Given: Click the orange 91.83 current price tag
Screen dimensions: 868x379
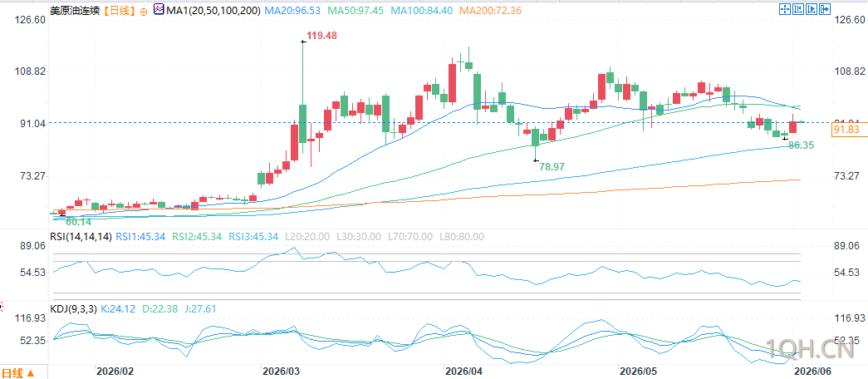Looking at the screenshot, I should click(x=847, y=130).
